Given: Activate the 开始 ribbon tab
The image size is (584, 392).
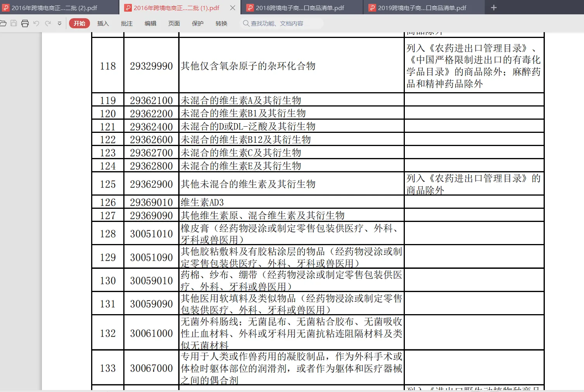Looking at the screenshot, I should click(79, 23).
